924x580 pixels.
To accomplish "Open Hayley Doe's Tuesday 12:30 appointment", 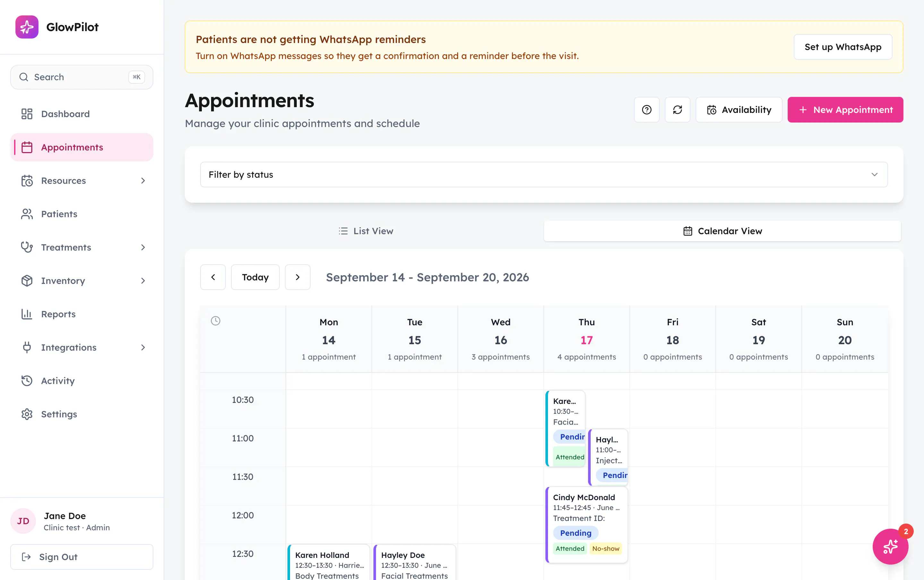I will [x=415, y=562].
